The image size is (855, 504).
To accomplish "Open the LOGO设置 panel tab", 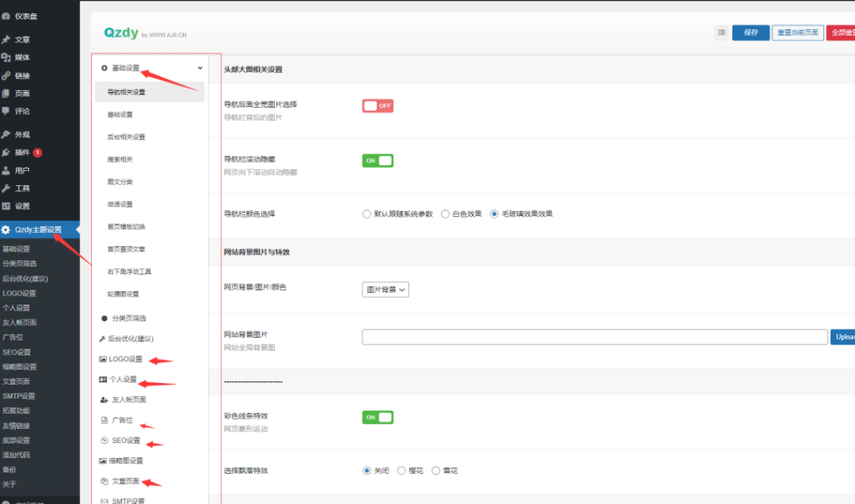I will [x=125, y=360].
